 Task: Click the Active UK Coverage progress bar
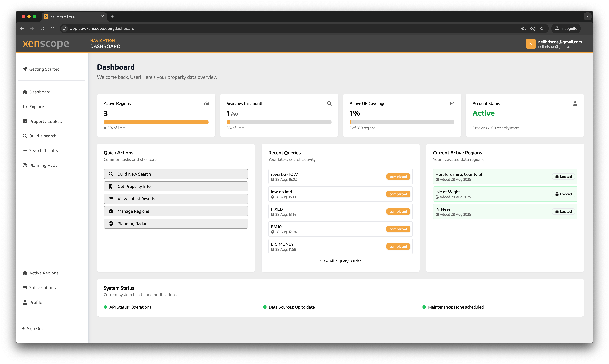(x=402, y=122)
